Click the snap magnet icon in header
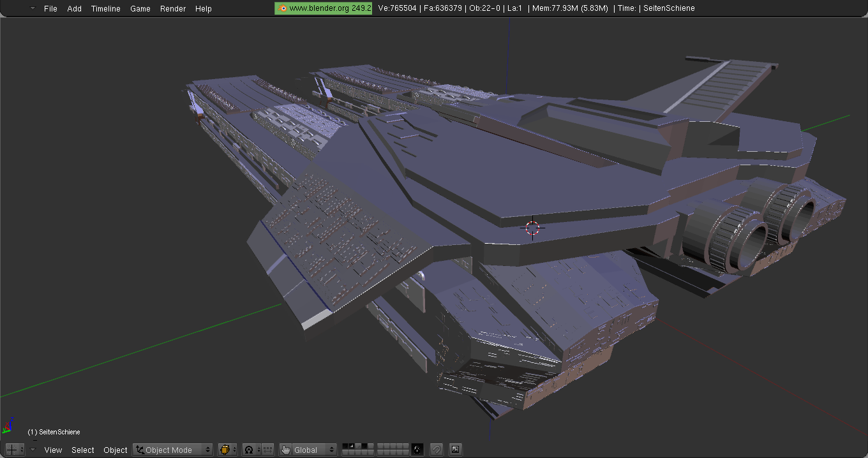This screenshot has height=458, width=868. click(437, 450)
